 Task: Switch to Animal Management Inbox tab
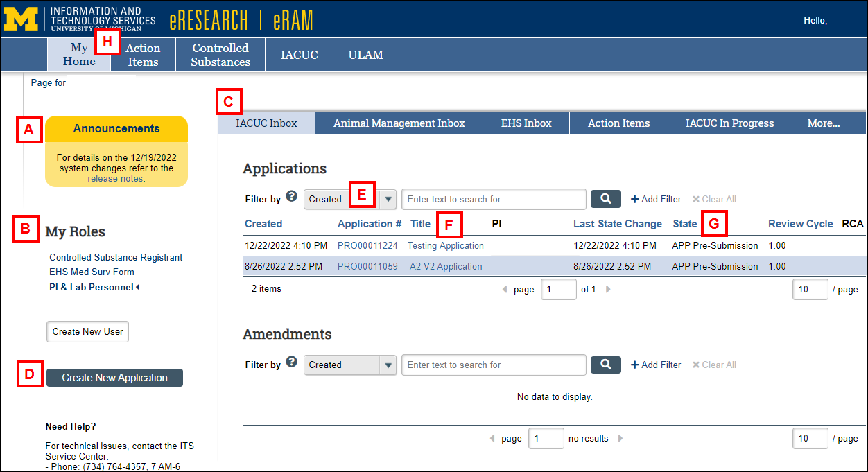click(x=399, y=123)
